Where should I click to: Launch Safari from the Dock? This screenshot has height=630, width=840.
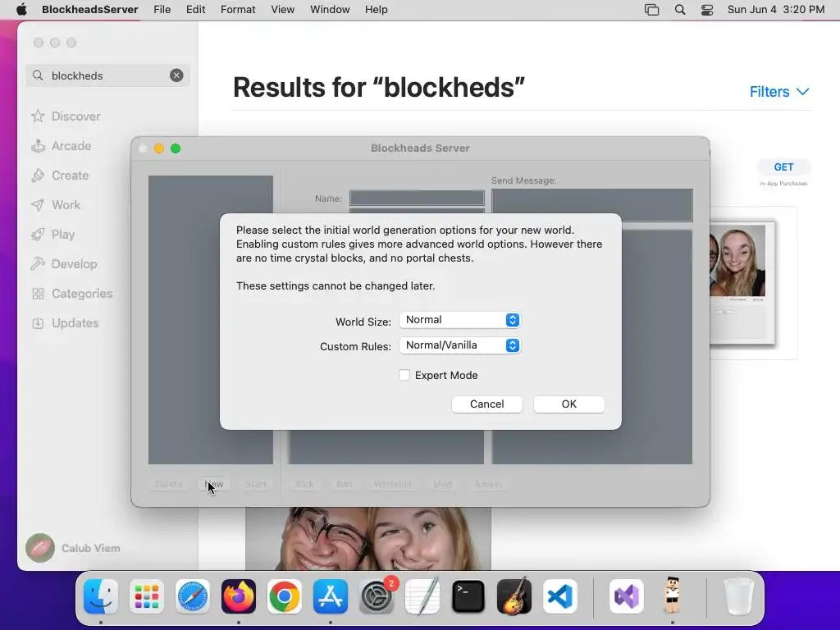tap(192, 596)
